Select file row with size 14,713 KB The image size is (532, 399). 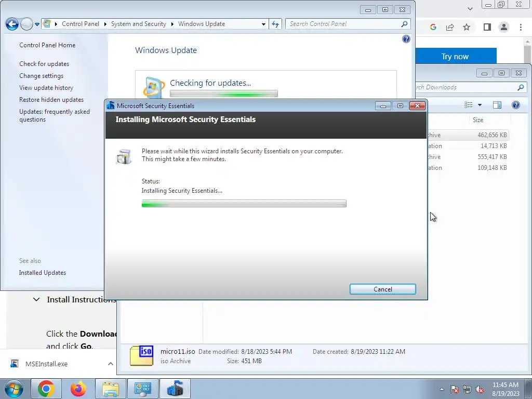pyautogui.click(x=468, y=146)
